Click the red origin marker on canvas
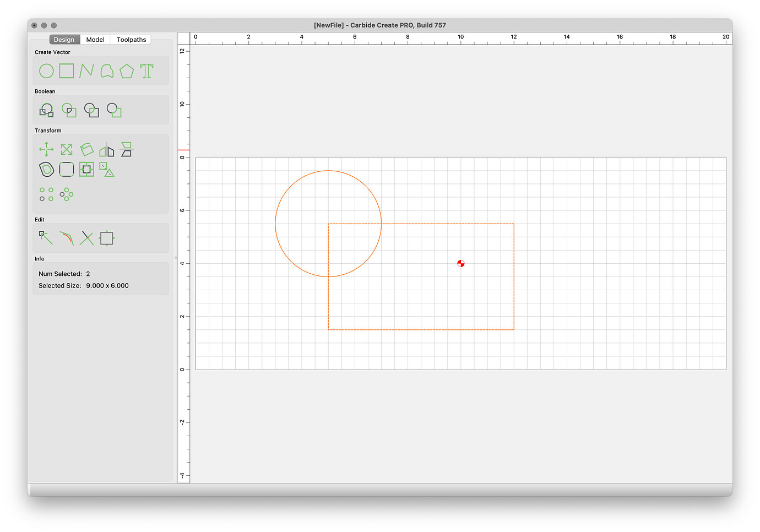This screenshot has height=532, width=760. [x=461, y=263]
